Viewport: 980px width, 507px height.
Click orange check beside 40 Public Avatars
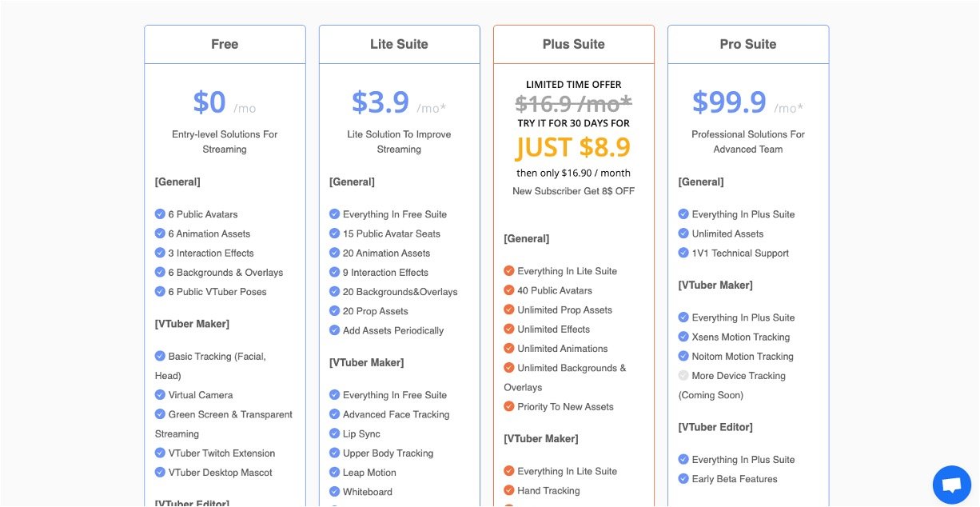[509, 290]
